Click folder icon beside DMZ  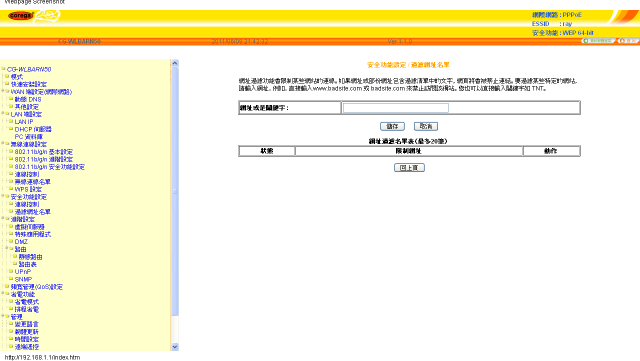(11, 241)
